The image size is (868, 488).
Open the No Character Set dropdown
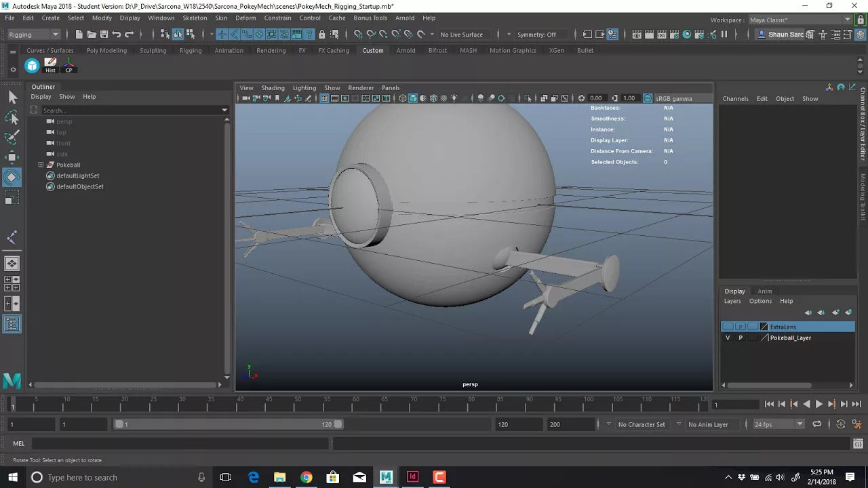(642, 424)
